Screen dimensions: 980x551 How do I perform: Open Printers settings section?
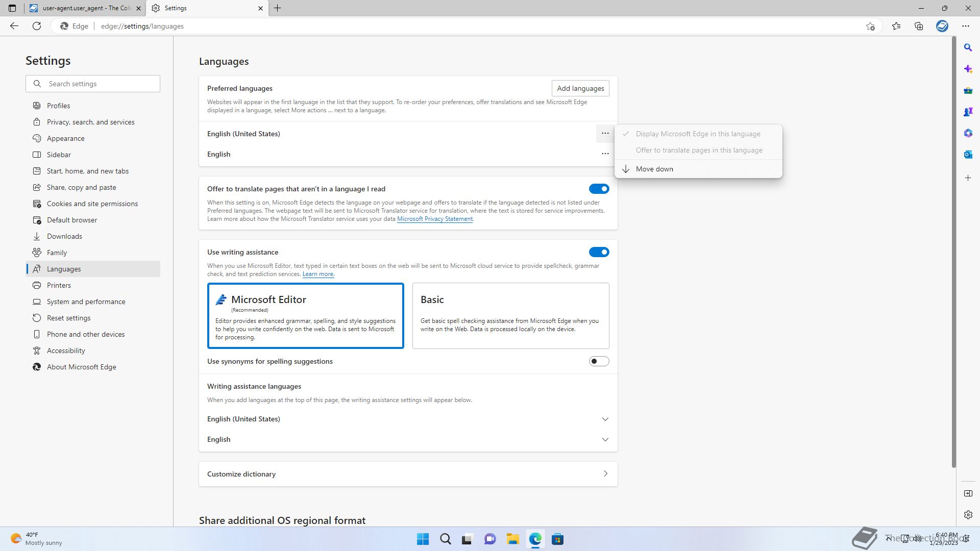tap(93, 285)
